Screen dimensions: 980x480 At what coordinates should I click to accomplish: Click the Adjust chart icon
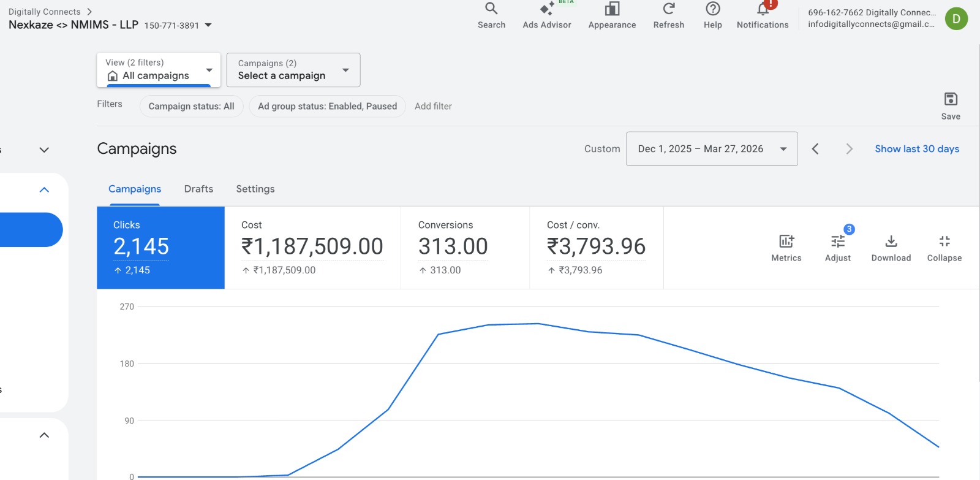(x=837, y=248)
